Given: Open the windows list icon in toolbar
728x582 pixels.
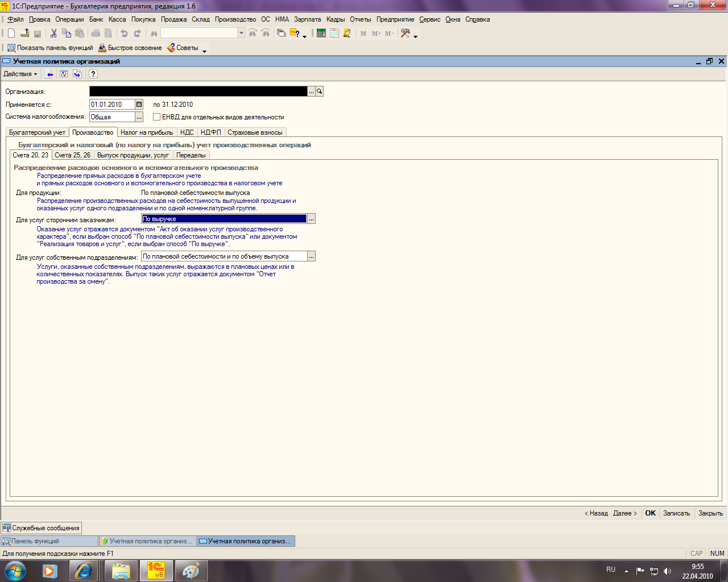Looking at the screenshot, I should coord(281,34).
